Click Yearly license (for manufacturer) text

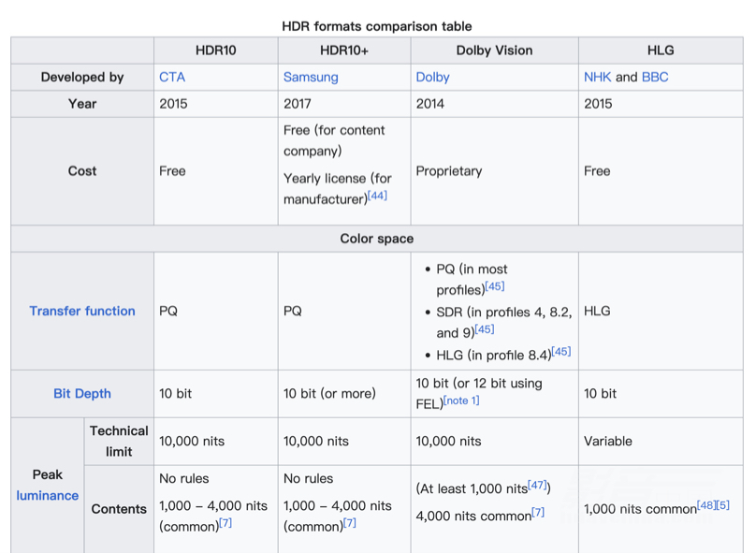point(337,188)
